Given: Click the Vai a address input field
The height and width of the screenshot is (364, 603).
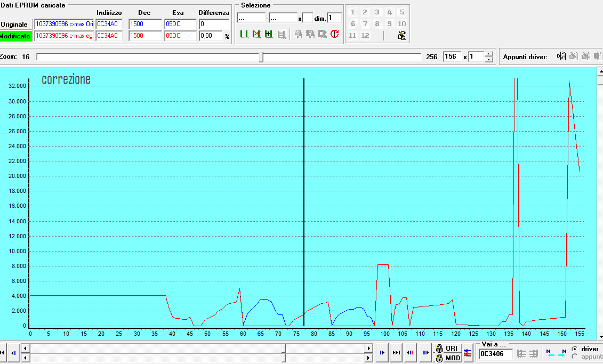Looking at the screenshot, I should (496, 354).
